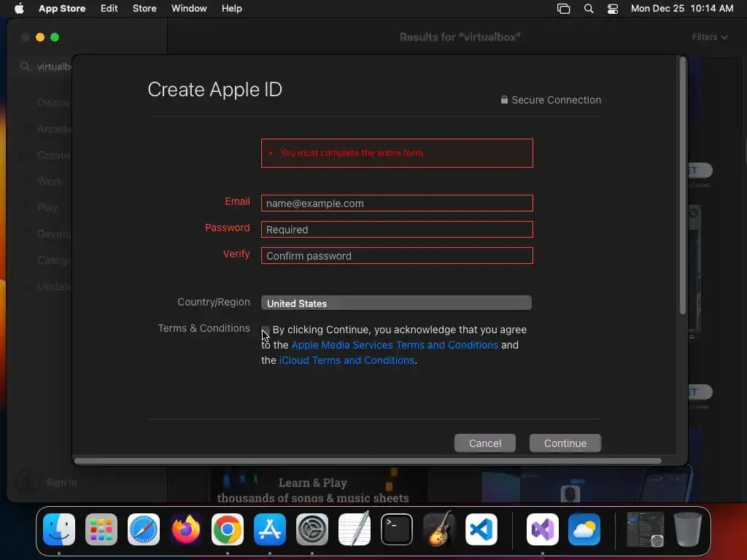
Task: Click the vertical scrollbar of the dialog
Action: (683, 186)
